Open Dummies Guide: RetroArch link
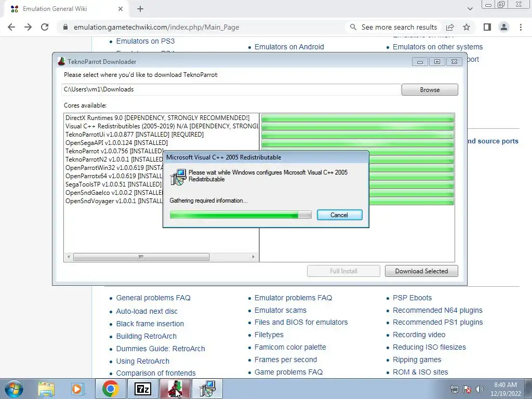The image size is (532, 399). (161, 349)
